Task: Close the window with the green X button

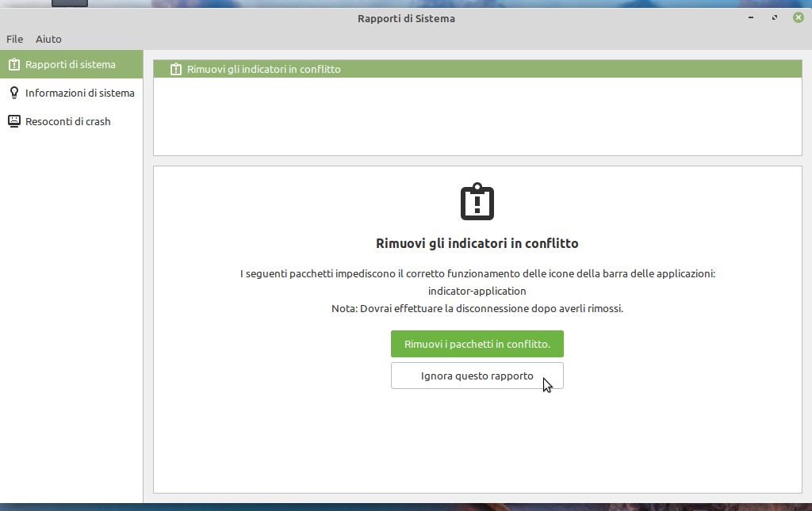Action: [x=798, y=17]
